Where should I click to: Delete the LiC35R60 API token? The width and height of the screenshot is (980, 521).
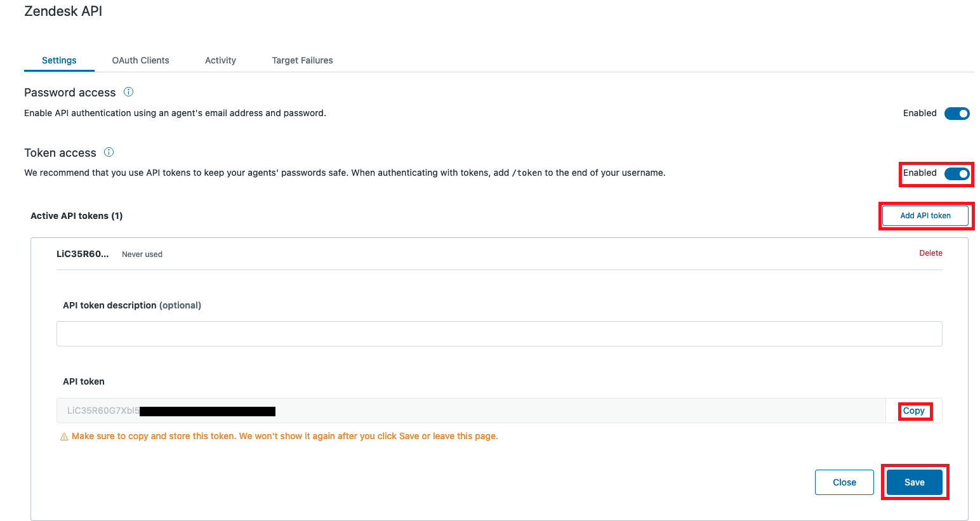coord(930,253)
